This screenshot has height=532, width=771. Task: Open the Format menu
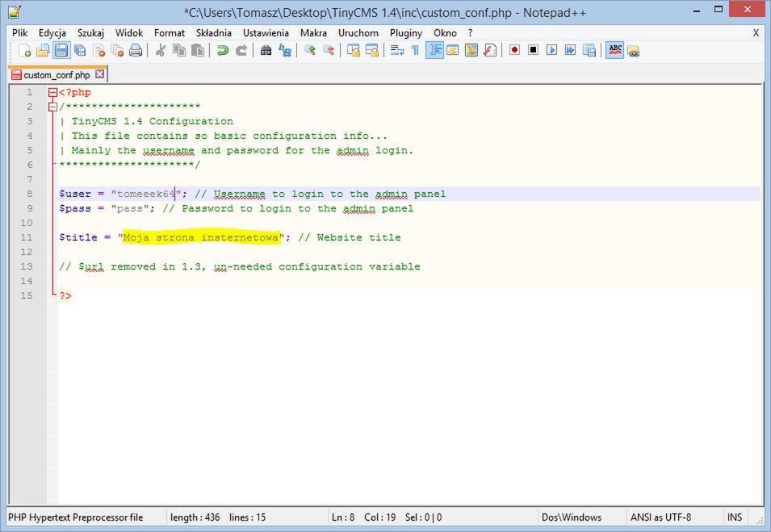(x=170, y=33)
